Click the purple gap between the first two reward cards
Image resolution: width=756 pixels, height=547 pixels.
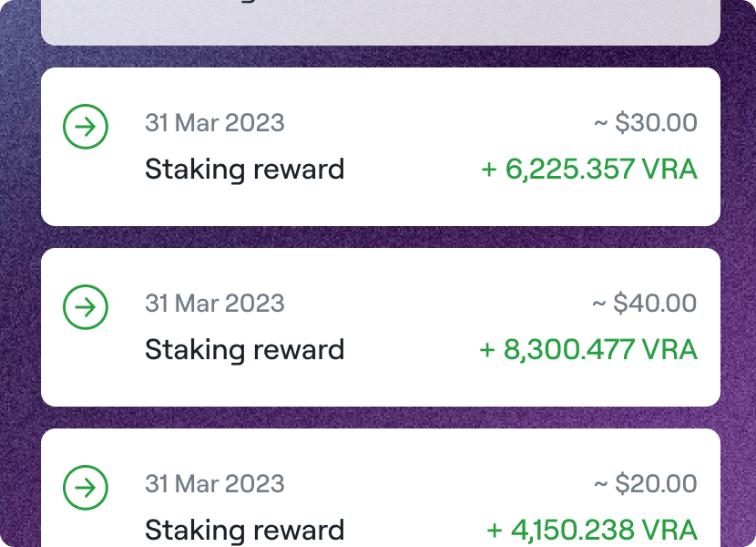click(x=381, y=237)
